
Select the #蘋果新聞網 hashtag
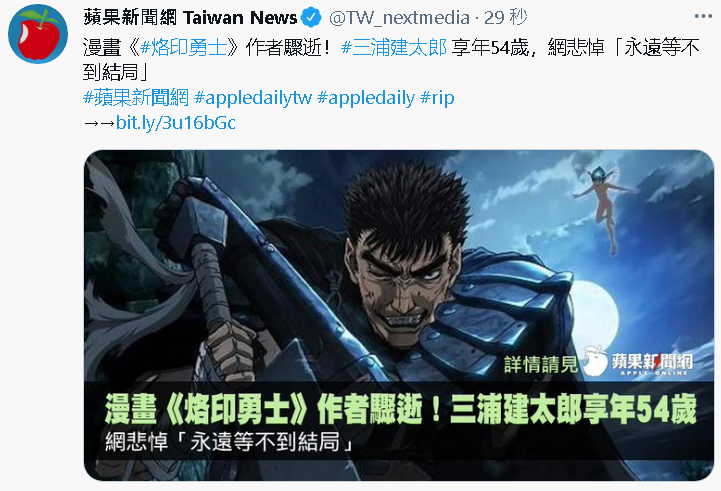pos(136,97)
